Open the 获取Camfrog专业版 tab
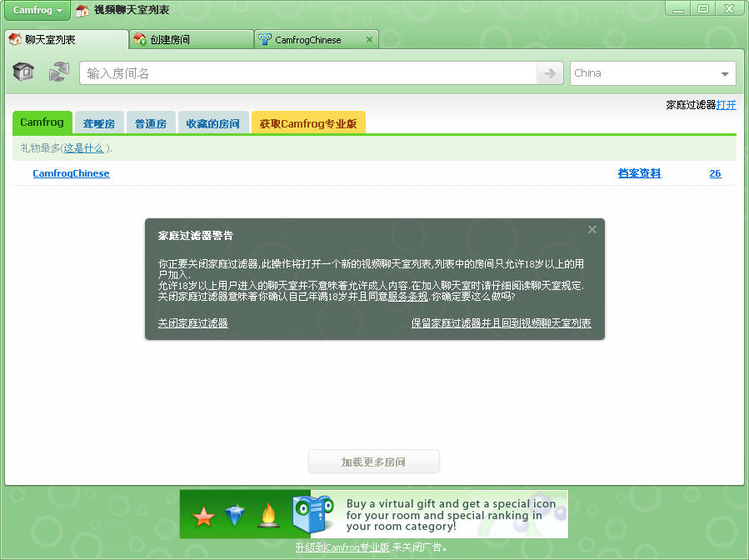Viewport: 749px width, 560px height. (308, 123)
